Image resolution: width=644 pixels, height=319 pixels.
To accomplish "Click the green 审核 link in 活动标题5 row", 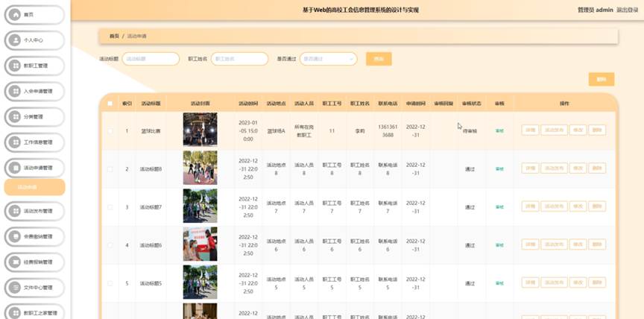I will pos(499,283).
